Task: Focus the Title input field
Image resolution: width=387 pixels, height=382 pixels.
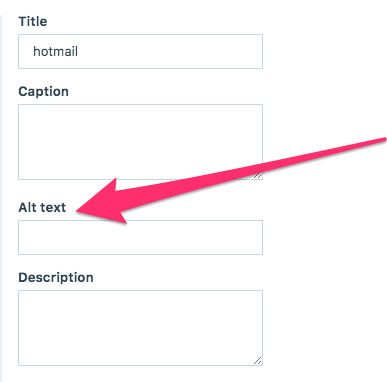Action: tap(140, 51)
